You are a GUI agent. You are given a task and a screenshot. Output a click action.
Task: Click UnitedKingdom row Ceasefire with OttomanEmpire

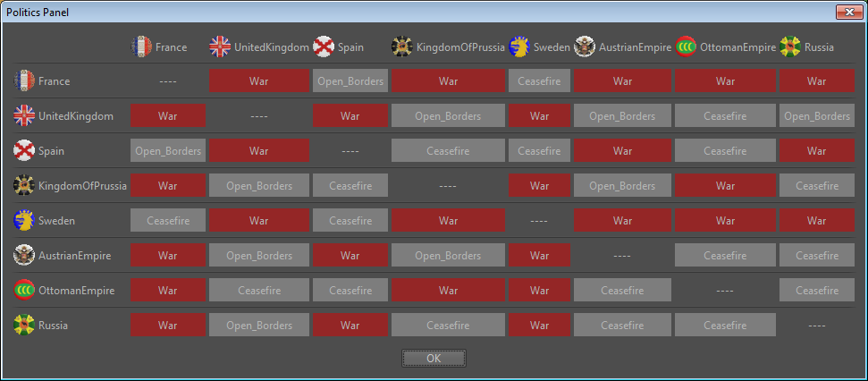(724, 116)
